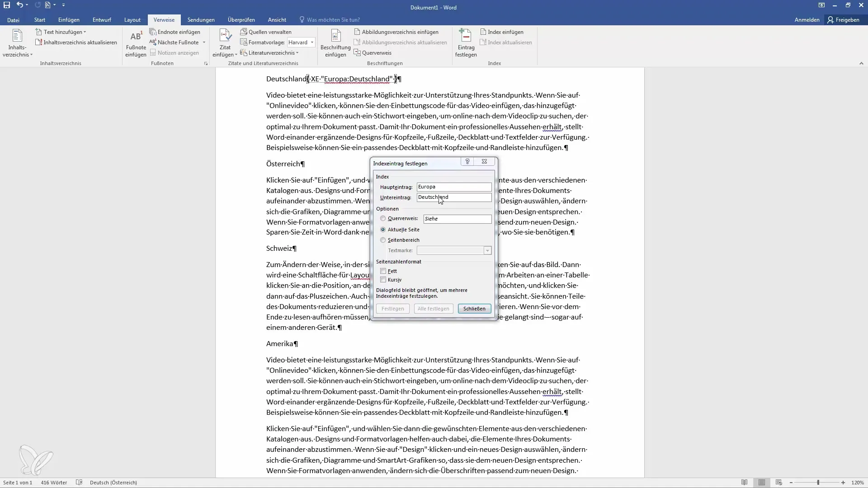Click the ribbon display options icon

[821, 5]
